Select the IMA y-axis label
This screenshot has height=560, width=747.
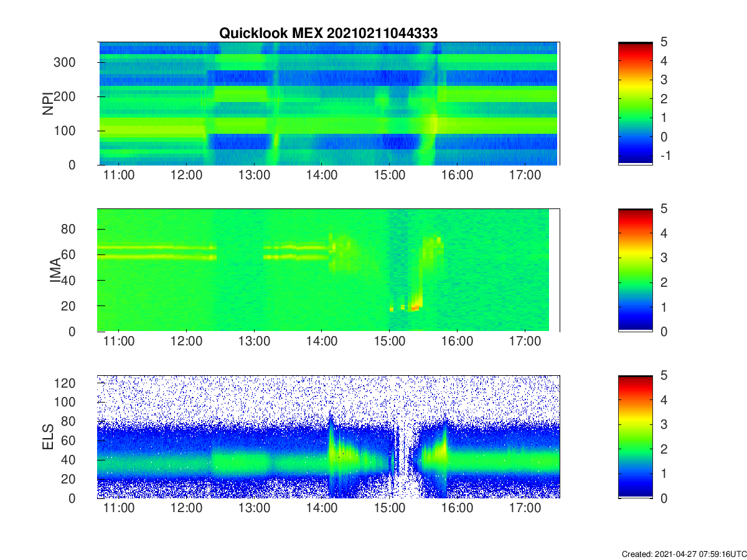point(56,271)
